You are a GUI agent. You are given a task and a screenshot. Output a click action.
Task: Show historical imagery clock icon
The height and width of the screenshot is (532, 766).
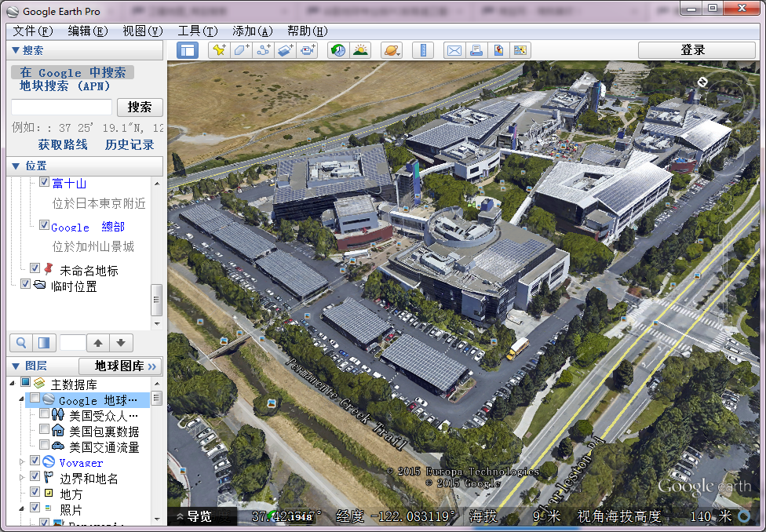tap(338, 50)
